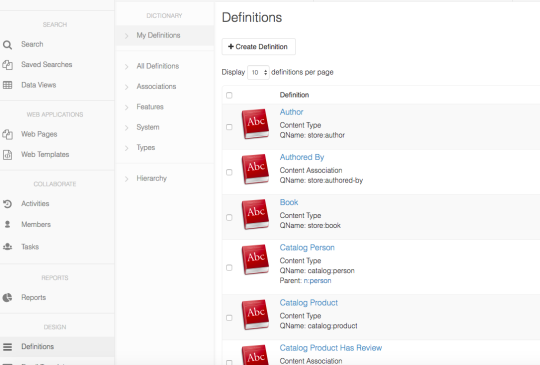Click the Members person icon
The image size is (540, 365).
pos(7,225)
